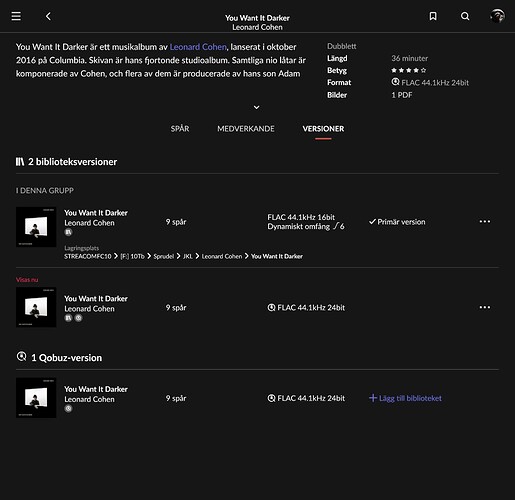Screen dimensions: 515x500
Task: Click Qobuz badge under Visas nu version
Action: 78,318
